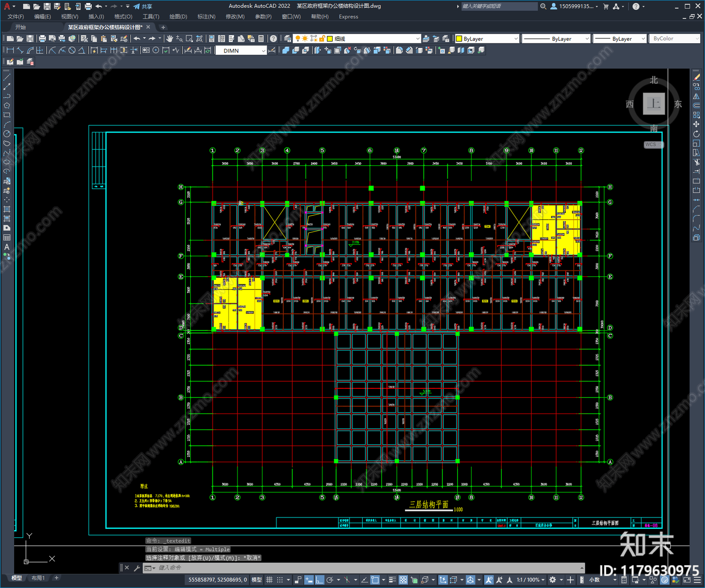Viewport: 705px width, 588px height.
Task: Toggle snap mode in status bar
Action: (x=280, y=580)
